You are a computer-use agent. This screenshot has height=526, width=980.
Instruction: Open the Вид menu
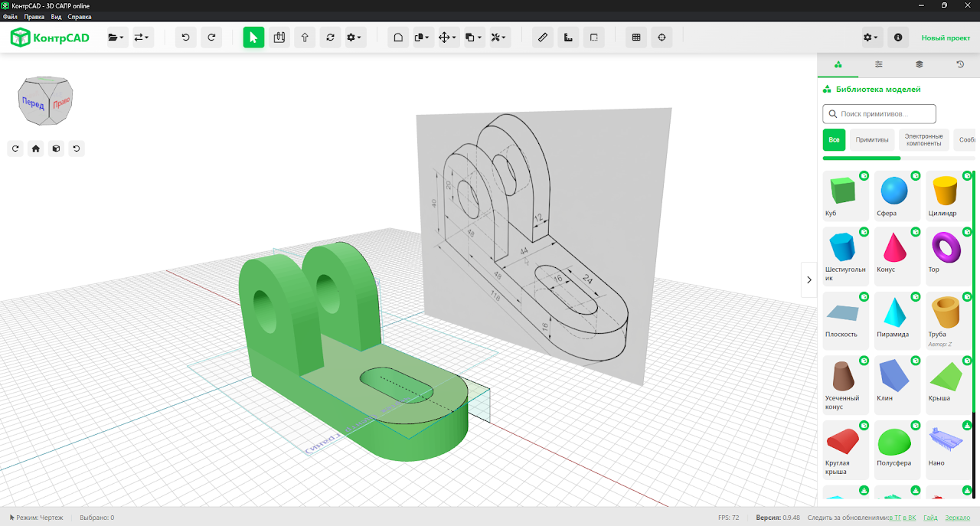pos(57,16)
